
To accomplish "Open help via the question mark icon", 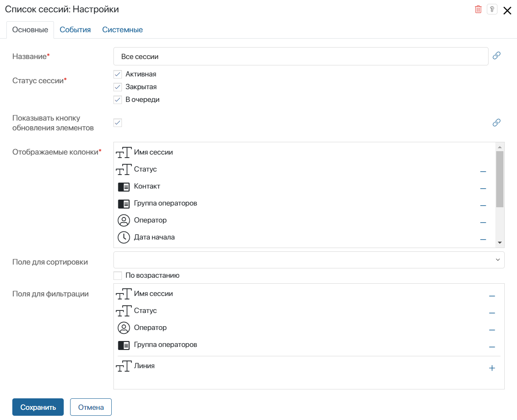I will pyautogui.click(x=492, y=9).
